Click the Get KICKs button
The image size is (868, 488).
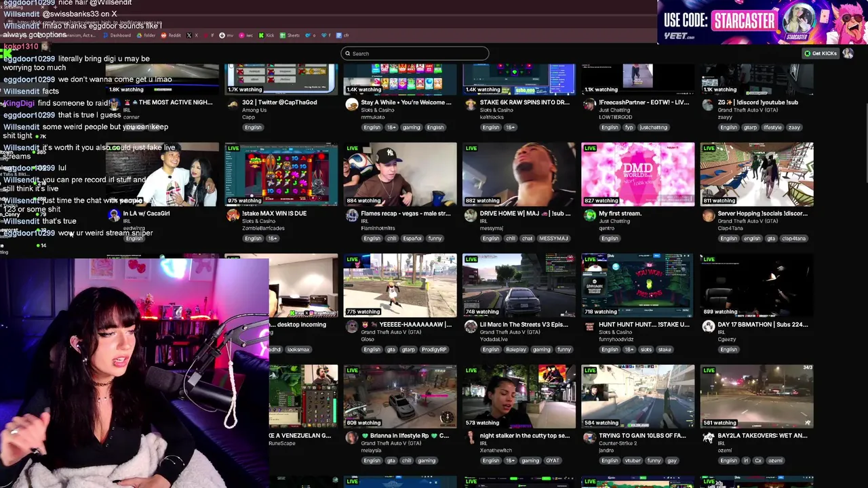[x=820, y=54]
